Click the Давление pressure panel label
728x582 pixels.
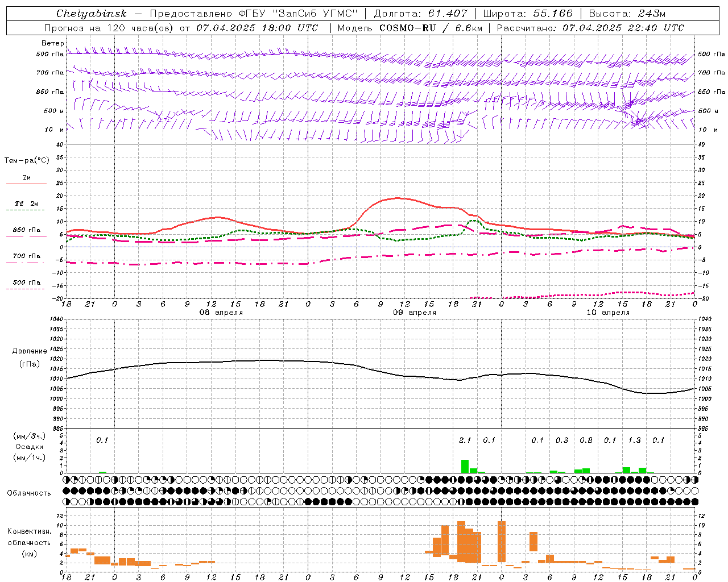(30, 351)
